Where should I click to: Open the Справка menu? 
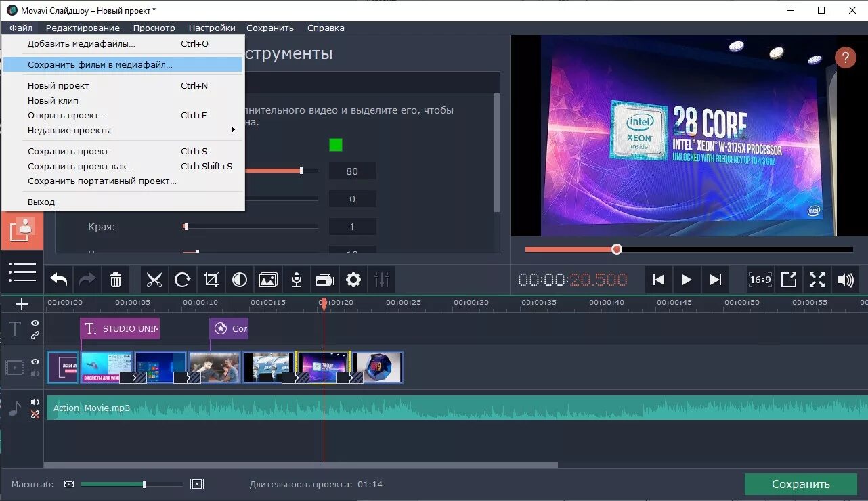[325, 28]
